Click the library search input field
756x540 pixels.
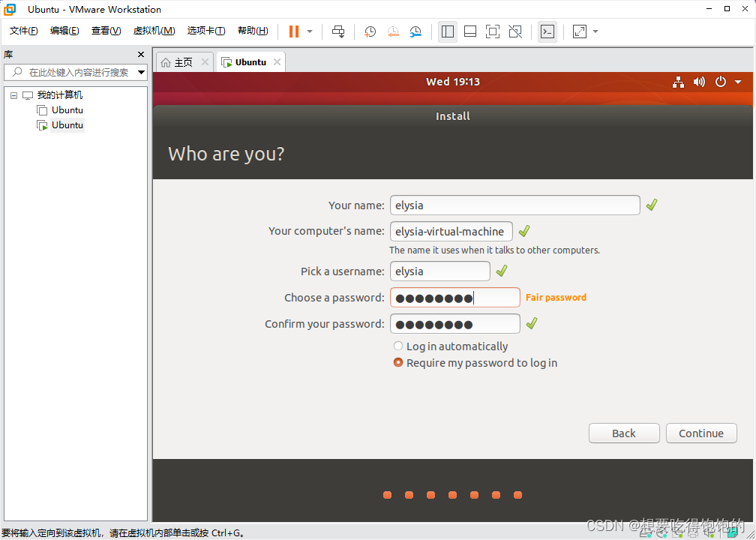click(x=77, y=72)
